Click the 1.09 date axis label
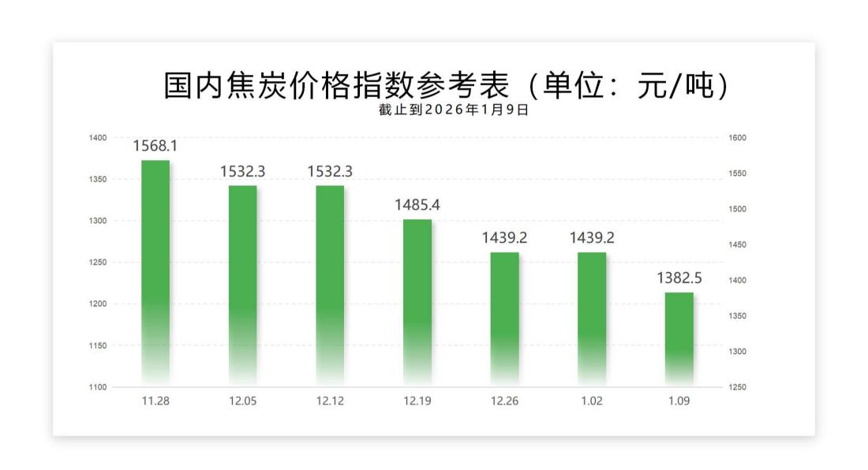868x470 pixels. tap(679, 401)
